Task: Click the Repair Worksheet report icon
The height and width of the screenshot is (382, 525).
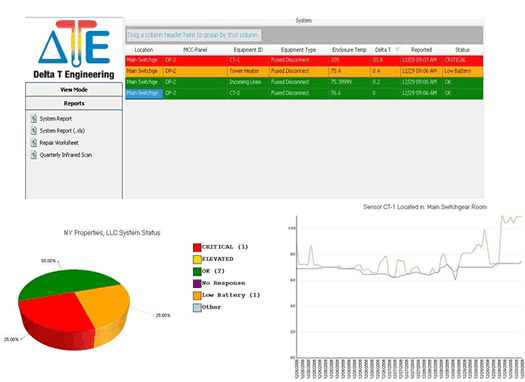Action: click(x=33, y=143)
